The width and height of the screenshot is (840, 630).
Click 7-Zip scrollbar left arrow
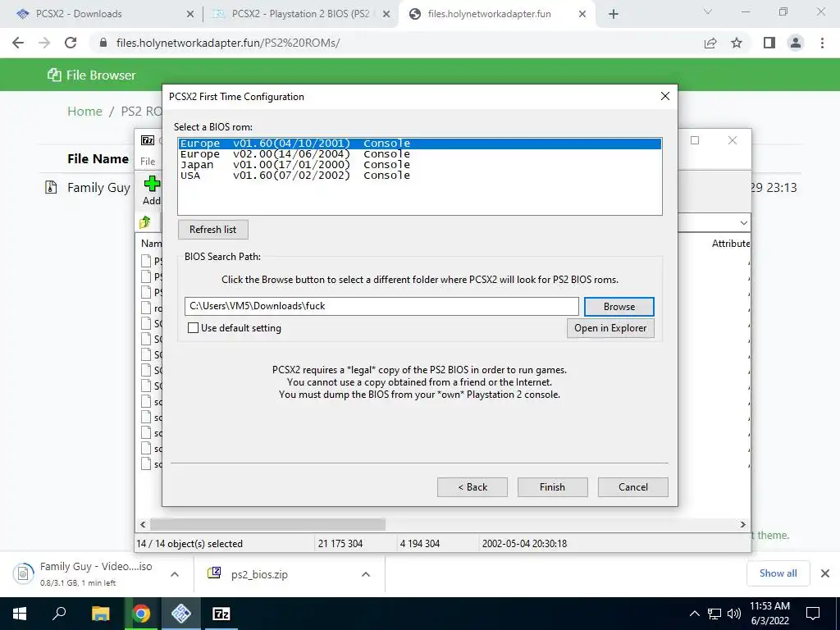(x=143, y=524)
